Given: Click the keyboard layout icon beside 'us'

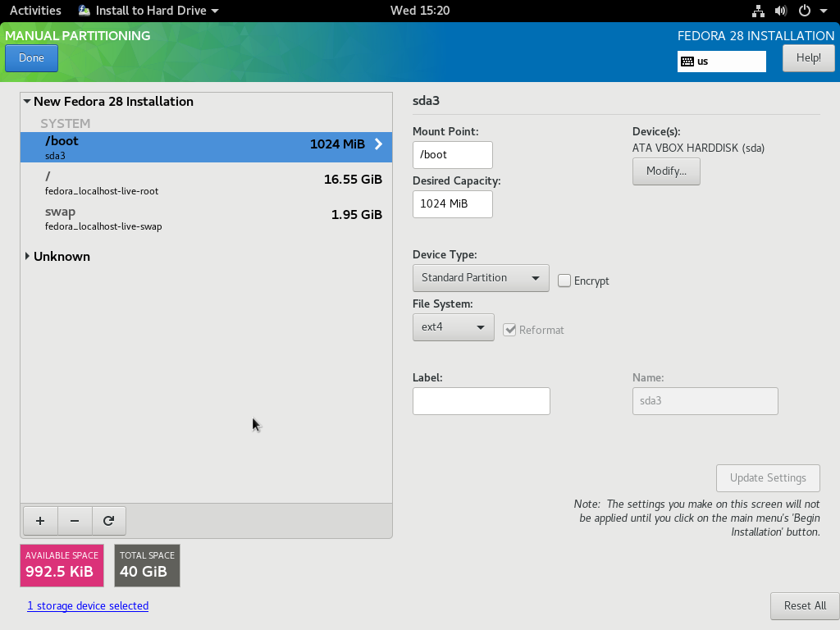Looking at the screenshot, I should [687, 62].
